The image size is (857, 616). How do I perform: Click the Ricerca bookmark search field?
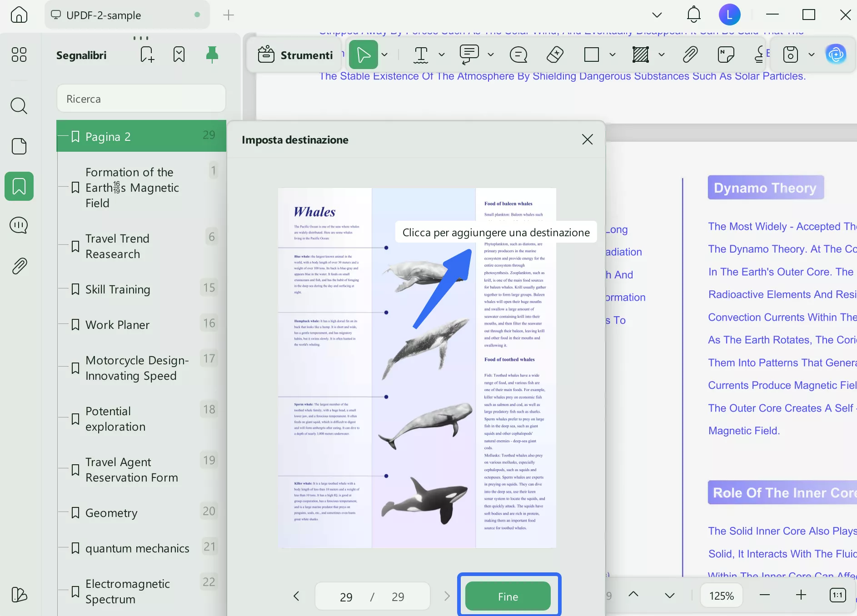(141, 99)
